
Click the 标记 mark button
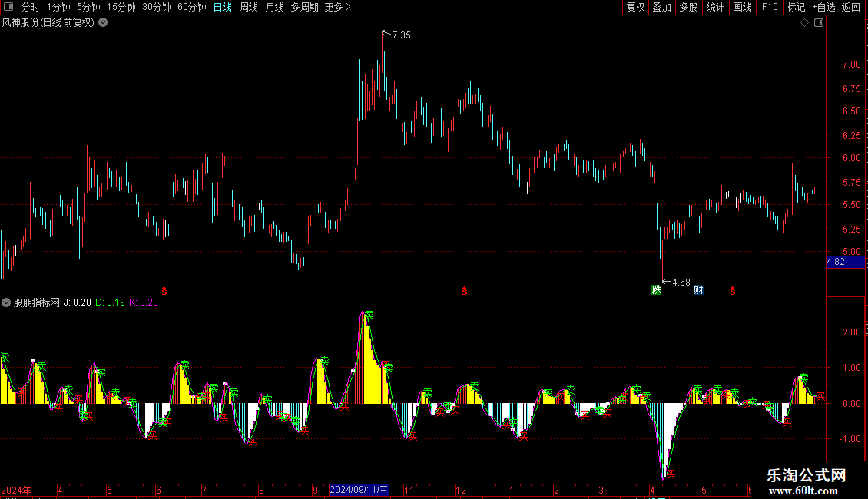[x=796, y=7]
